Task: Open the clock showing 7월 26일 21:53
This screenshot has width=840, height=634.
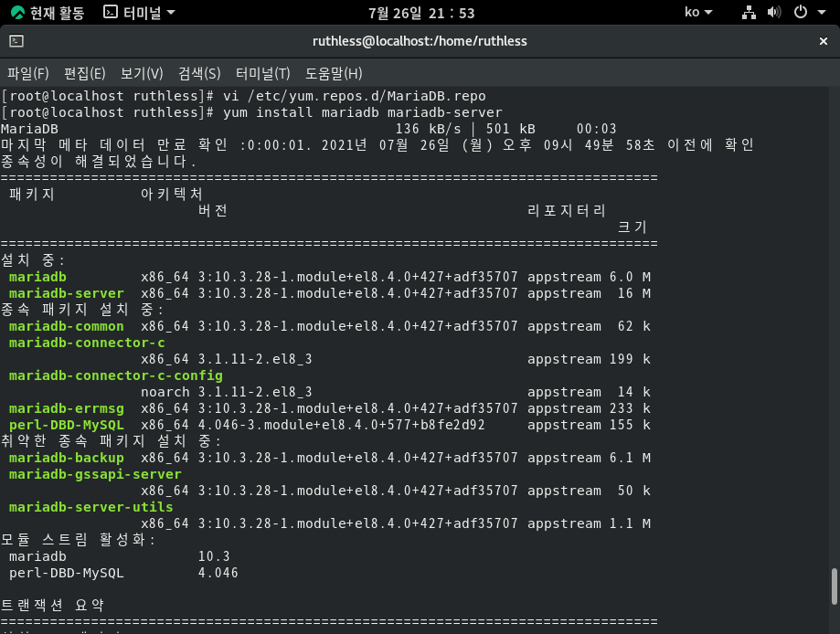Action: pos(421,13)
